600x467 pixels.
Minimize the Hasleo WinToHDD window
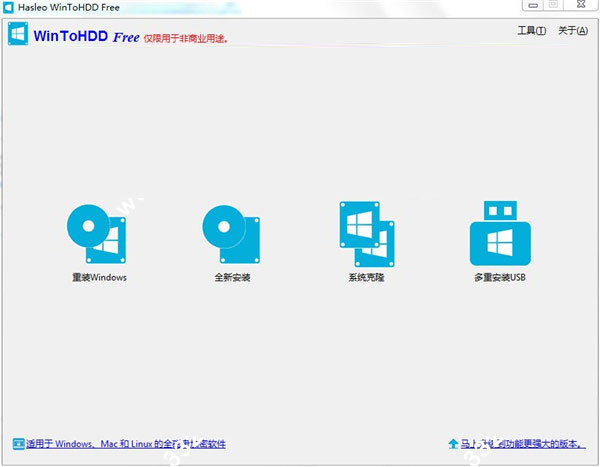tap(533, 5)
